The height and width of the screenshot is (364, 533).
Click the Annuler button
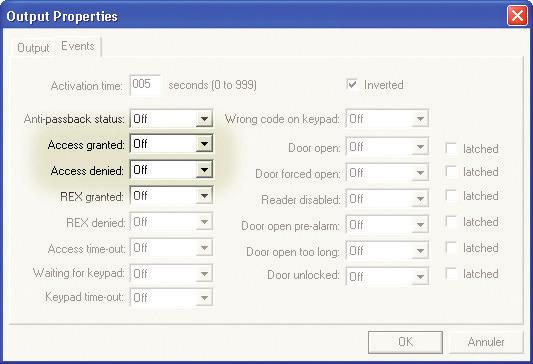(x=486, y=342)
